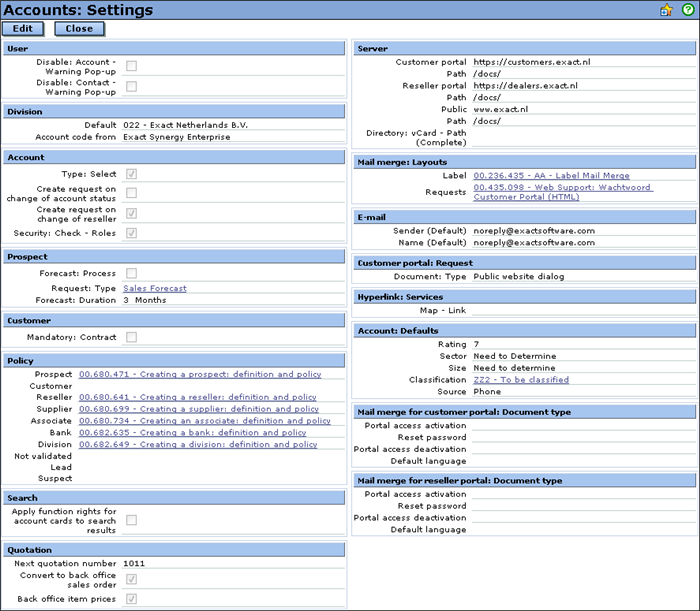
Task: Click the Policy section header
Action: (x=174, y=360)
